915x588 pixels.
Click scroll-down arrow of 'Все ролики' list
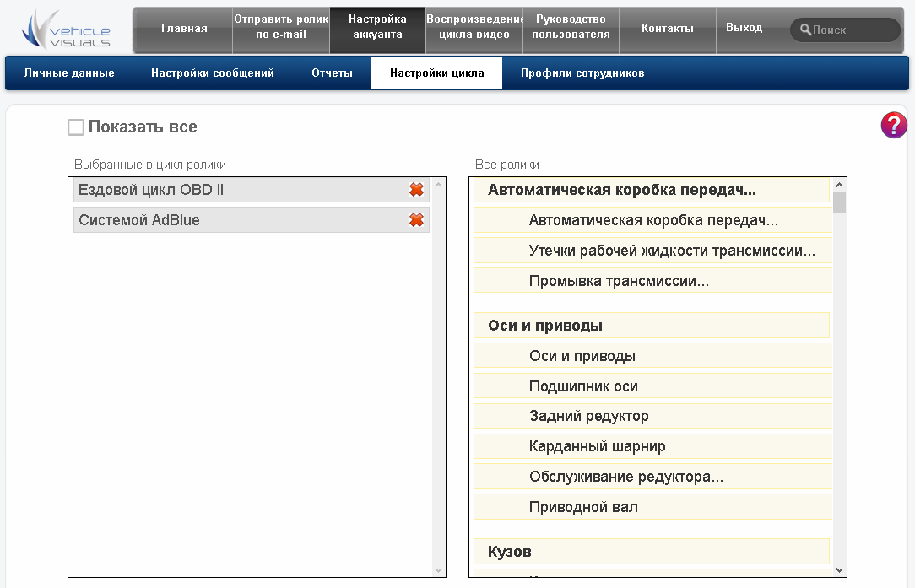839,570
